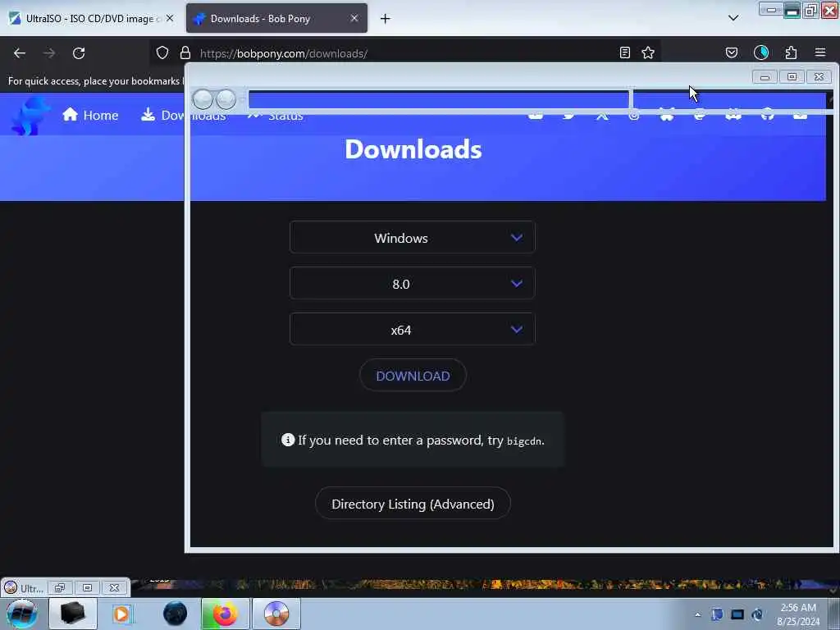
Task: Launch Windows Media Player from taskbar
Action: coord(122,614)
